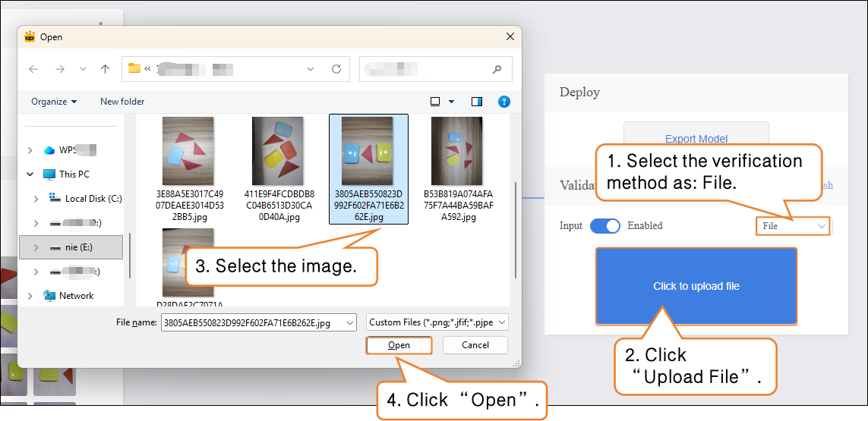This screenshot has width=868, height=421.
Task: Refresh the current folder view
Action: tap(336, 69)
